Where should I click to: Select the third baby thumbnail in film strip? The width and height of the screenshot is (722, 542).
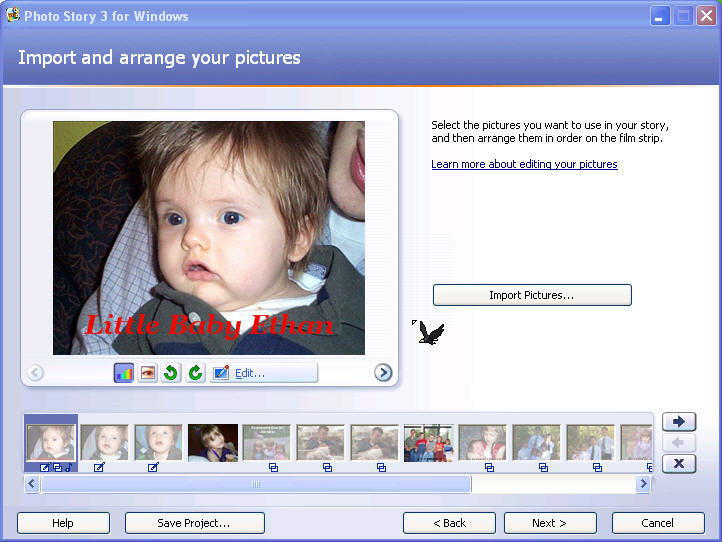point(158,443)
